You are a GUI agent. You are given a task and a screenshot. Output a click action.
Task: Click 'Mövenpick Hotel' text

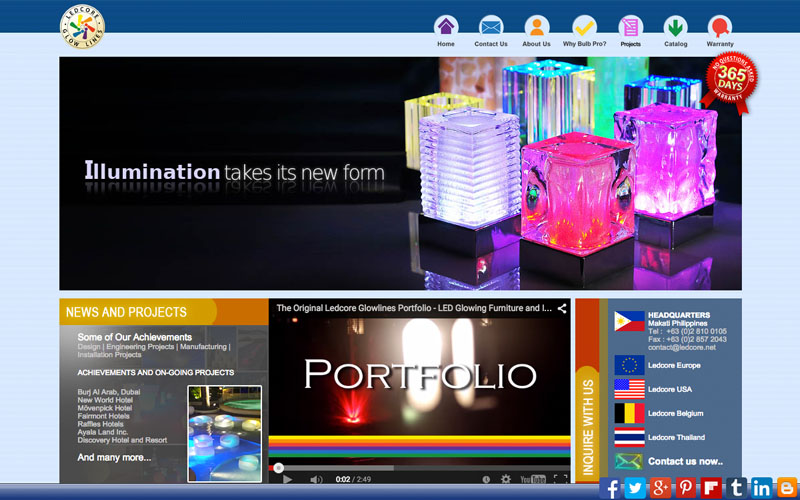click(x=105, y=408)
